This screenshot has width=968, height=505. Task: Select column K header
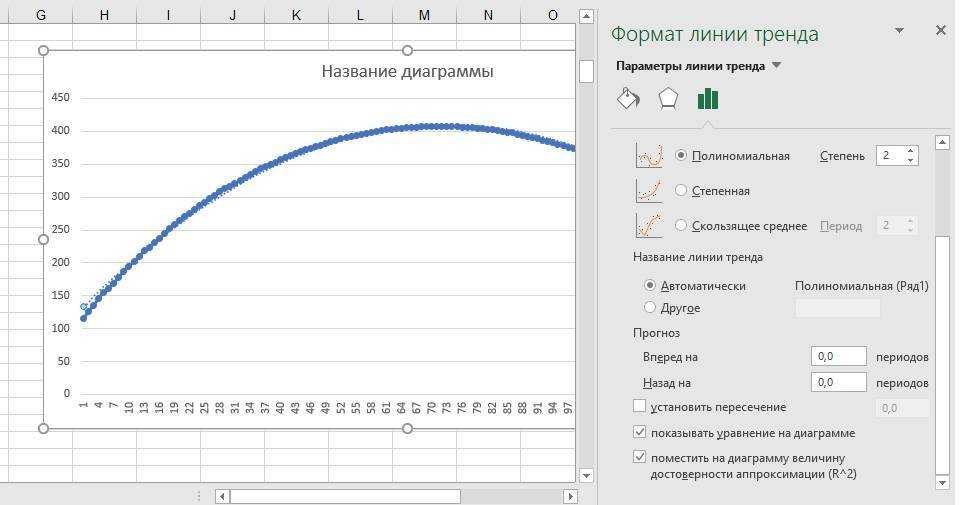point(296,15)
